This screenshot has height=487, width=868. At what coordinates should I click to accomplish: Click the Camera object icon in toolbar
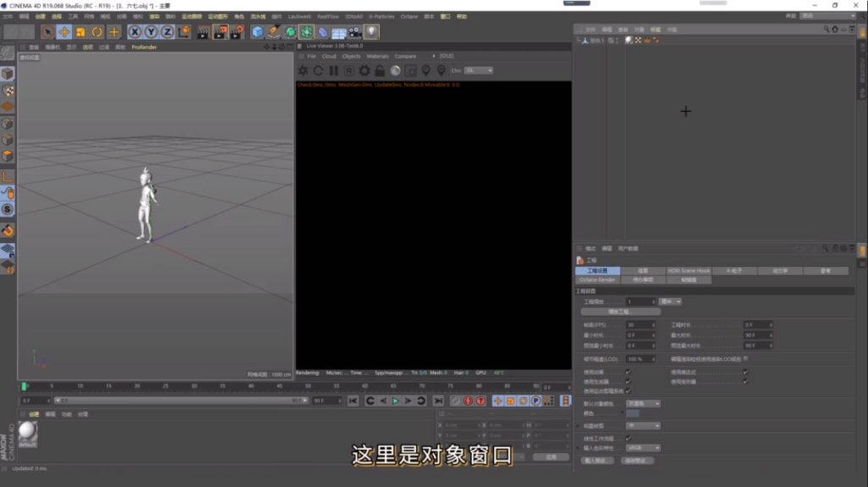click(355, 32)
